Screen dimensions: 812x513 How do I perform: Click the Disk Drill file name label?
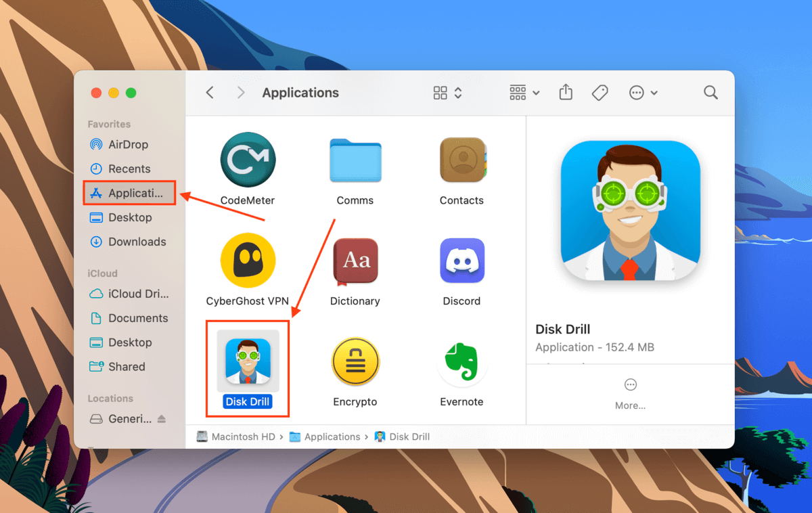(x=248, y=402)
